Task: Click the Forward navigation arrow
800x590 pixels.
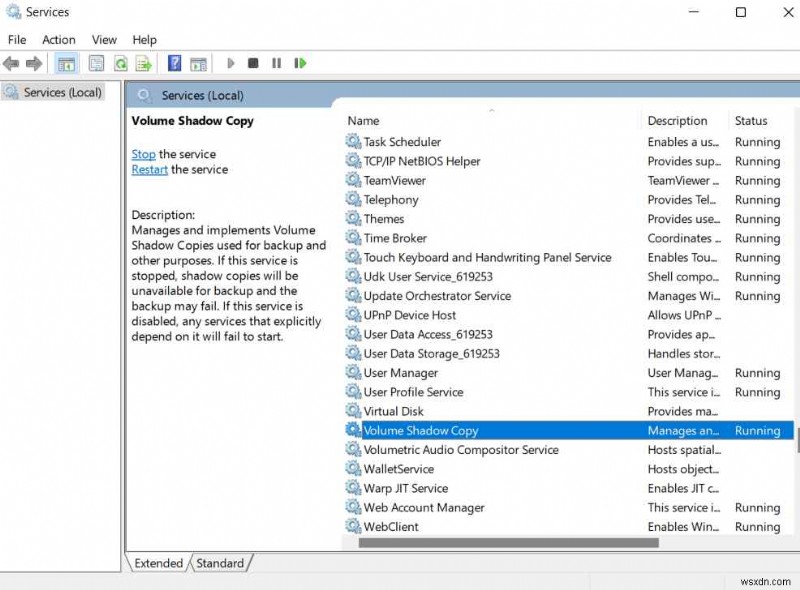Action: click(x=33, y=63)
